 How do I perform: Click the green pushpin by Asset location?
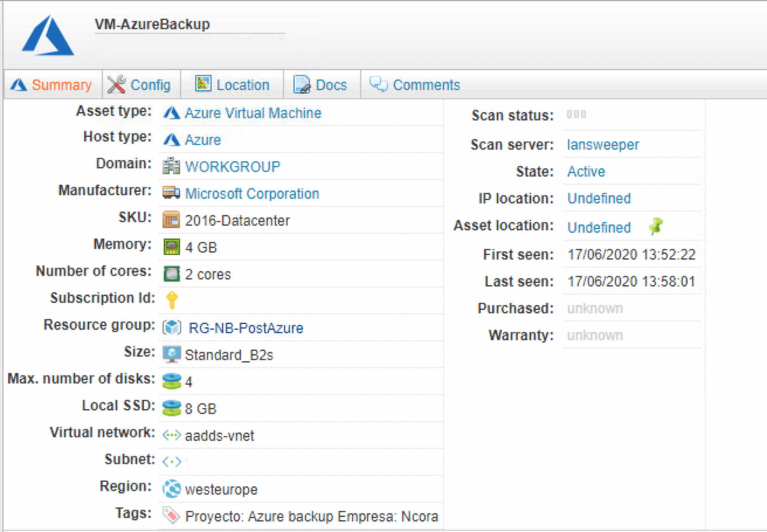click(x=656, y=227)
